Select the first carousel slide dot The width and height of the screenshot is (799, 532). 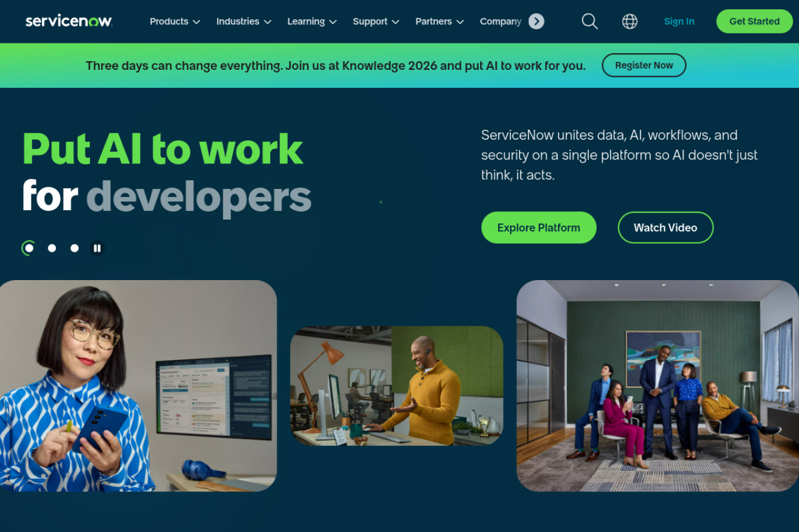[x=29, y=248]
